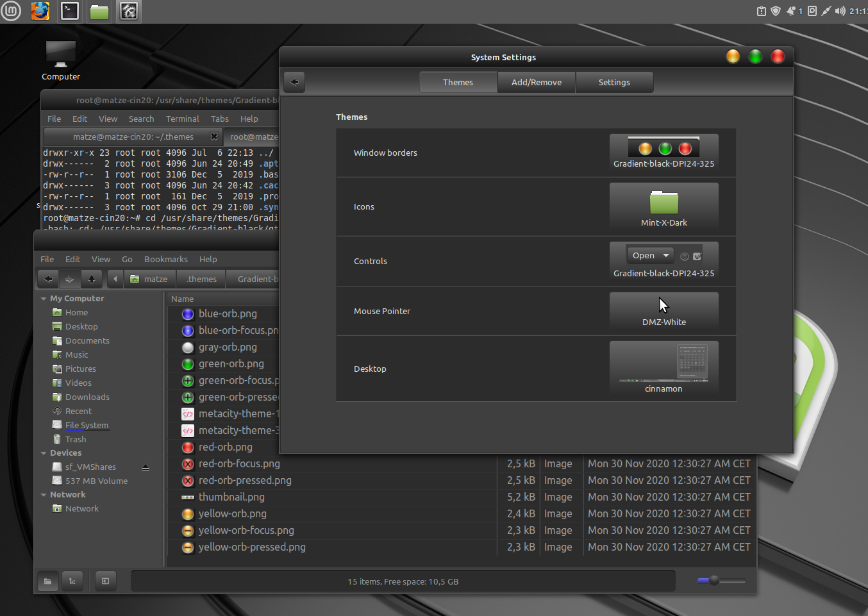
Task: Open the Linux Mint menu button
Action: [x=11, y=11]
